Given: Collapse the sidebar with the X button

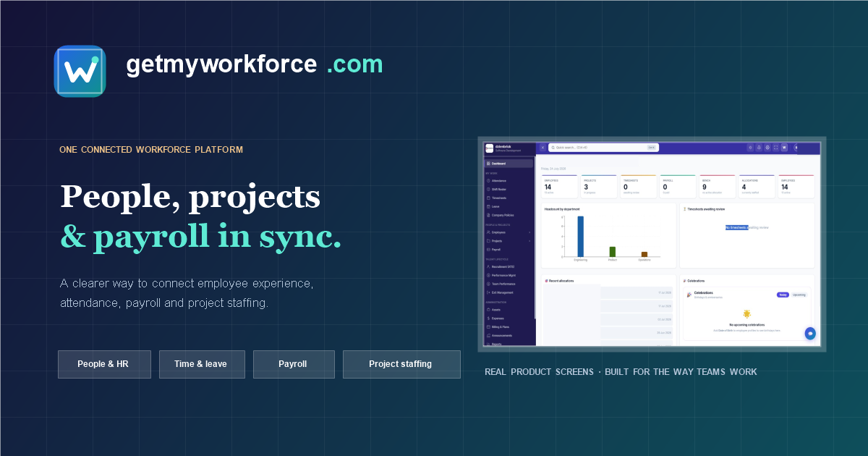Looking at the screenshot, I should [542, 148].
